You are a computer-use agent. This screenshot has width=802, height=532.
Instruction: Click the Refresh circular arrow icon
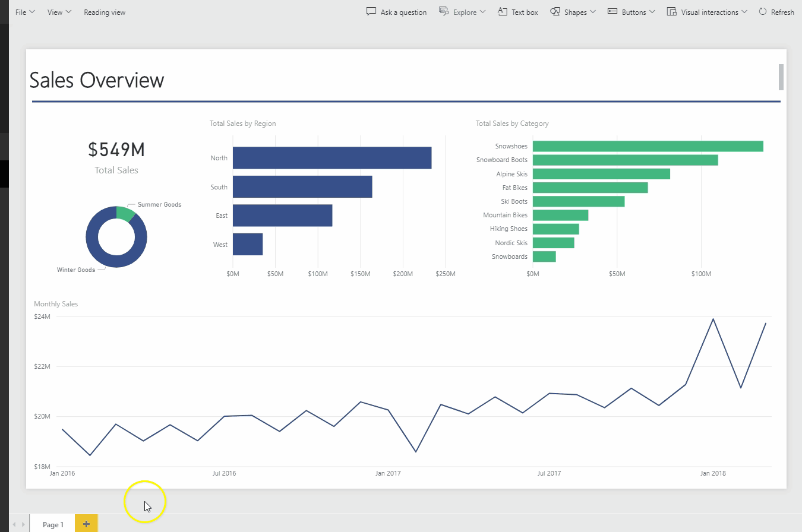point(763,11)
